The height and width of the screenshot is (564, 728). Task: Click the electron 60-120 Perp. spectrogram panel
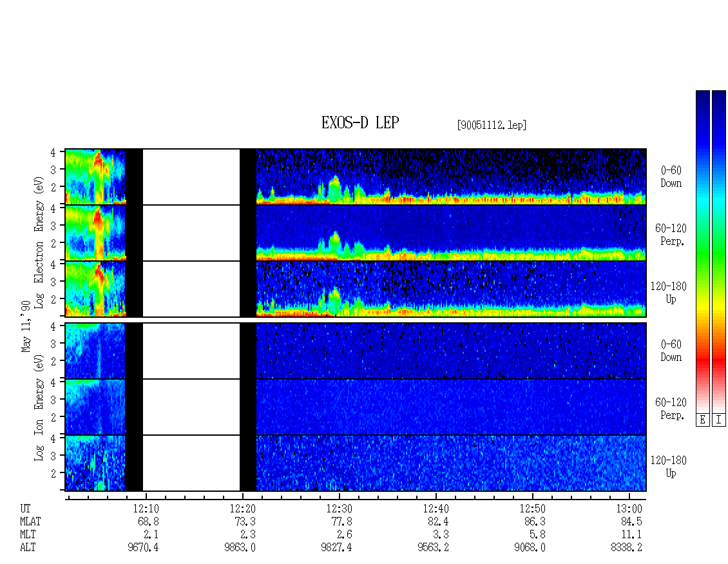(356, 233)
